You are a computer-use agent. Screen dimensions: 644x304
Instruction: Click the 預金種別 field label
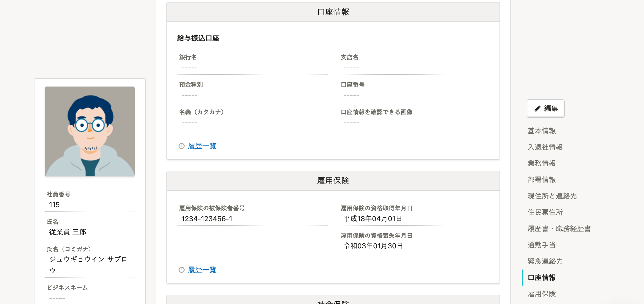[191, 85]
